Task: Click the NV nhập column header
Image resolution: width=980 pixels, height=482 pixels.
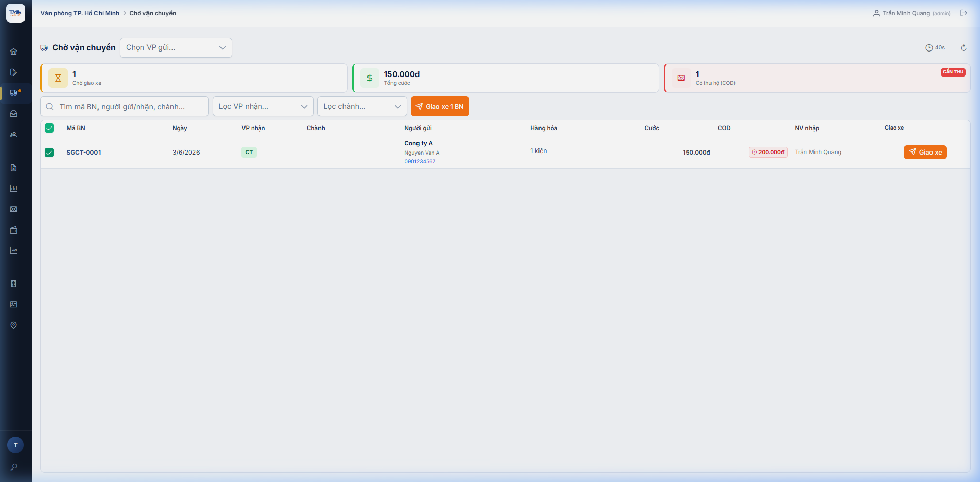Action: point(807,128)
